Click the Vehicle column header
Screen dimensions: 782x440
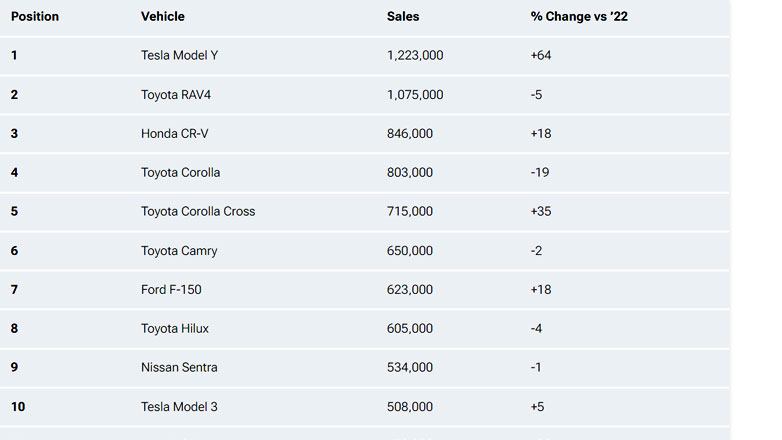pyautogui.click(x=163, y=17)
